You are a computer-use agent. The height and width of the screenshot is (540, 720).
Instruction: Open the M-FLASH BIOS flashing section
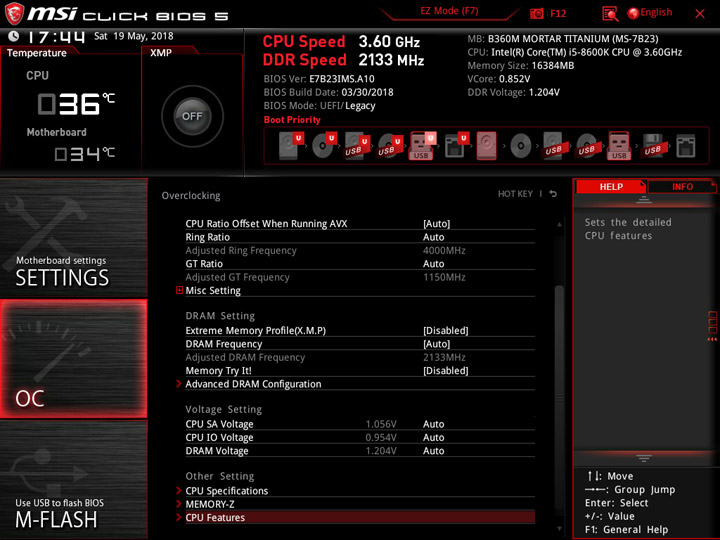[x=73, y=480]
